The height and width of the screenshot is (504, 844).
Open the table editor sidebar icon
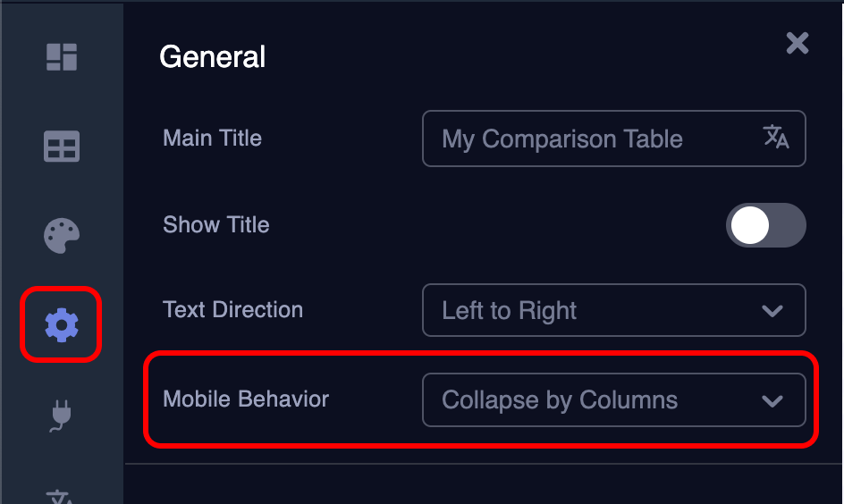coord(62,146)
